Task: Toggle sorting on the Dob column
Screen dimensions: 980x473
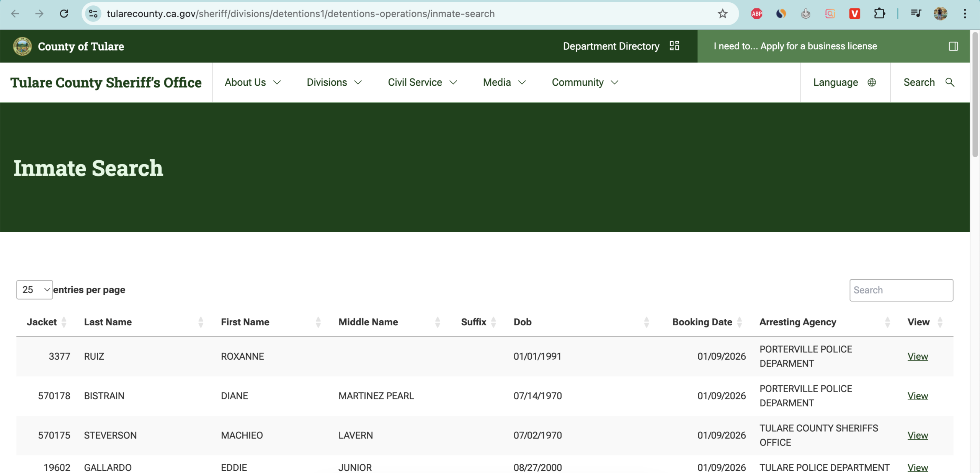Action: 647,322
